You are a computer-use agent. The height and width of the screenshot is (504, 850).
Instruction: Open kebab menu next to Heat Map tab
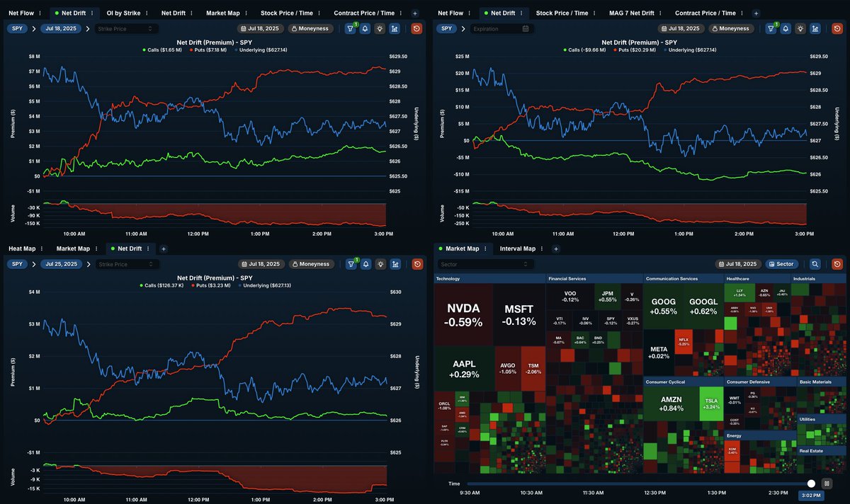[42, 248]
